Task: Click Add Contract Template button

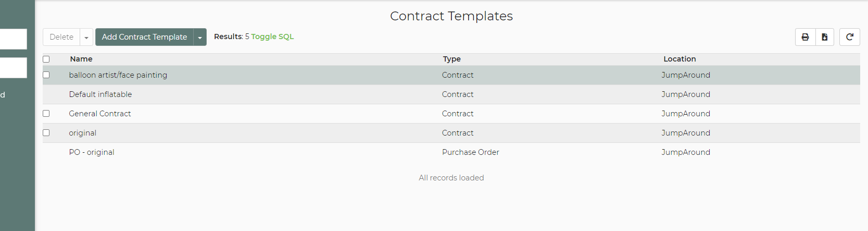Action: (x=144, y=37)
